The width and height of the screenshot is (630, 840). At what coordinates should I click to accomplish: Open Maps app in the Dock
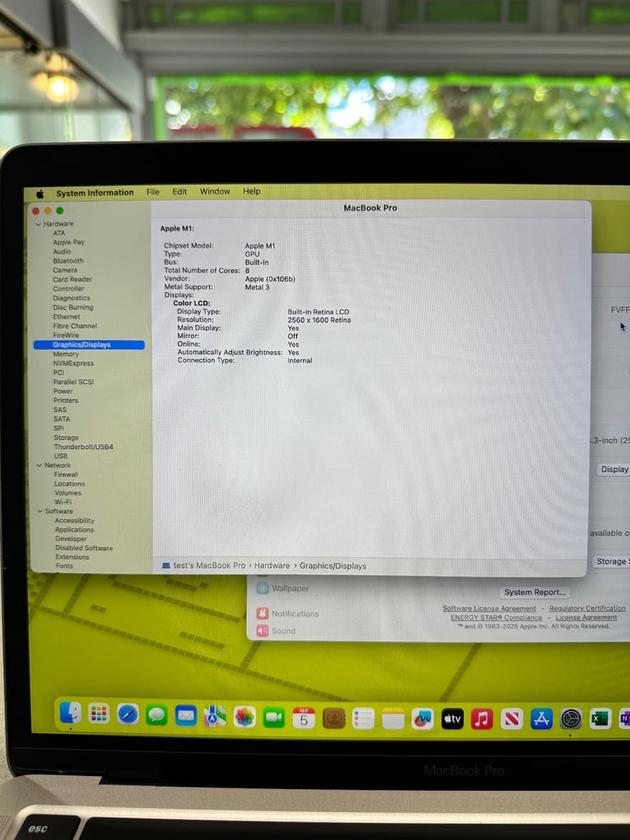point(215,716)
